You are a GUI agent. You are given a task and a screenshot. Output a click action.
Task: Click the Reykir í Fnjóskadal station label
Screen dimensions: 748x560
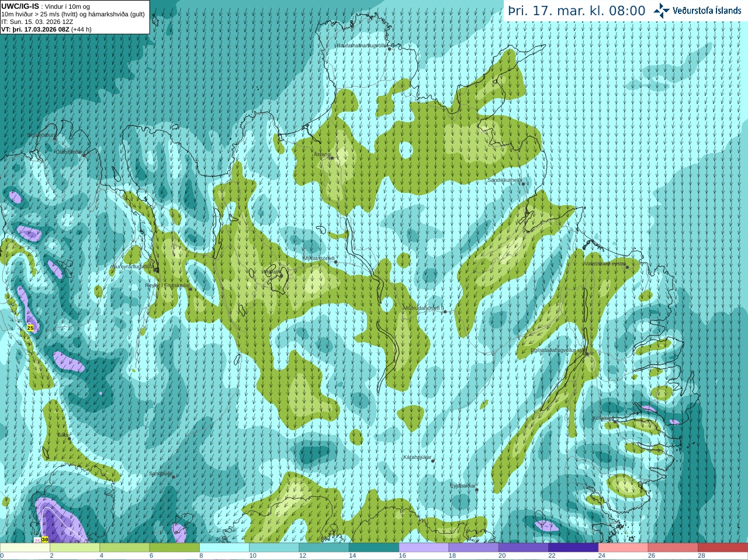[x=167, y=286]
